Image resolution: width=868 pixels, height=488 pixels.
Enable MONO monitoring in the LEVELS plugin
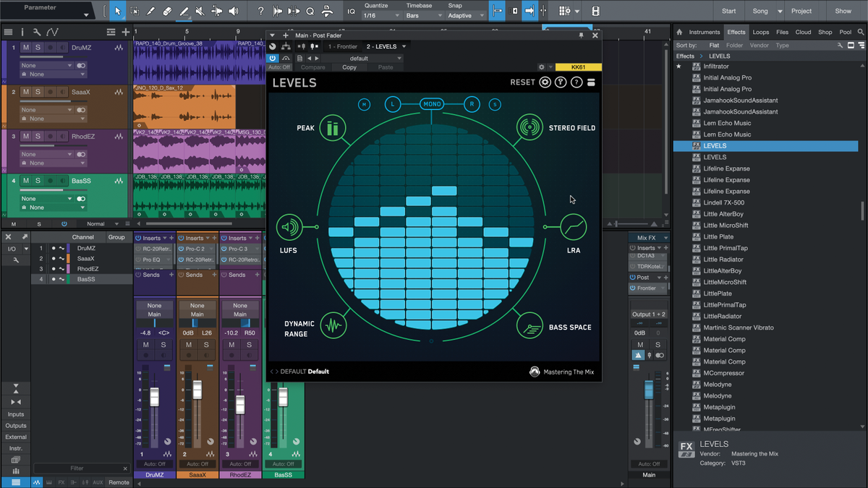pos(432,104)
